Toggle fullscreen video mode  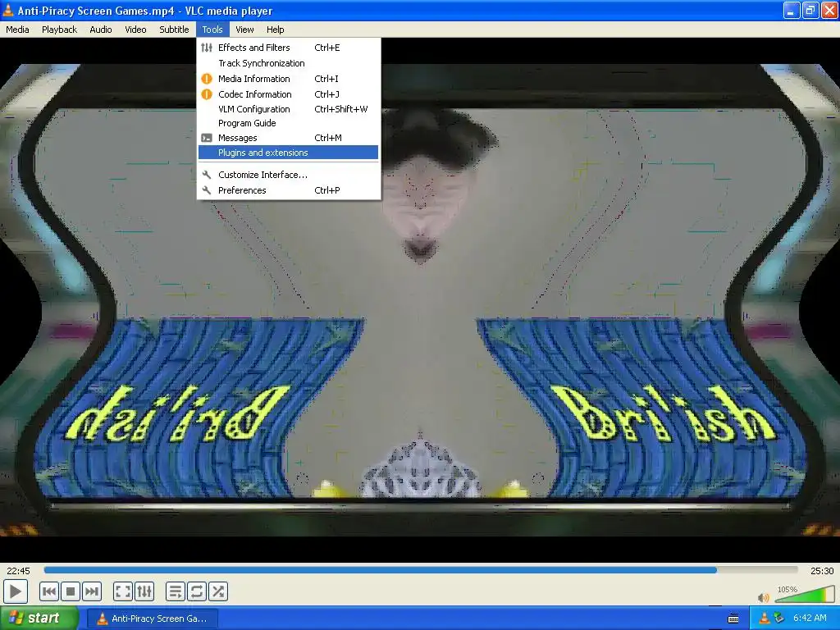pos(123,592)
